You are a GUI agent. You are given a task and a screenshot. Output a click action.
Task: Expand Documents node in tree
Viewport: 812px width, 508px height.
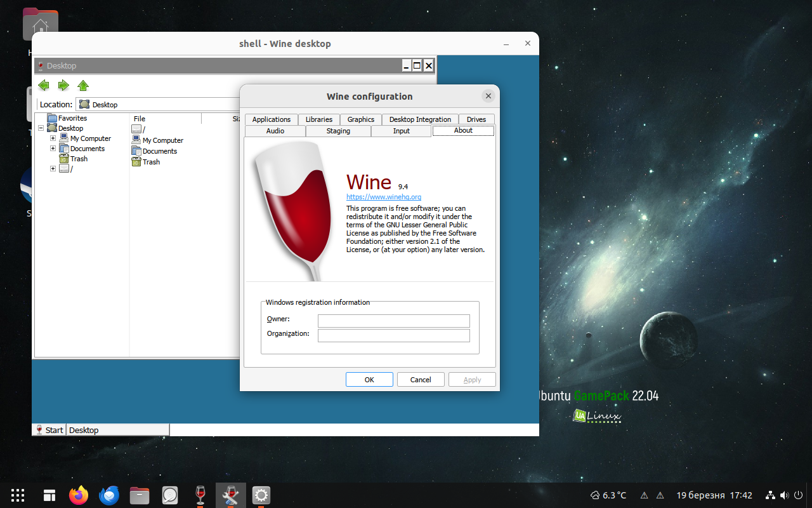click(53, 149)
